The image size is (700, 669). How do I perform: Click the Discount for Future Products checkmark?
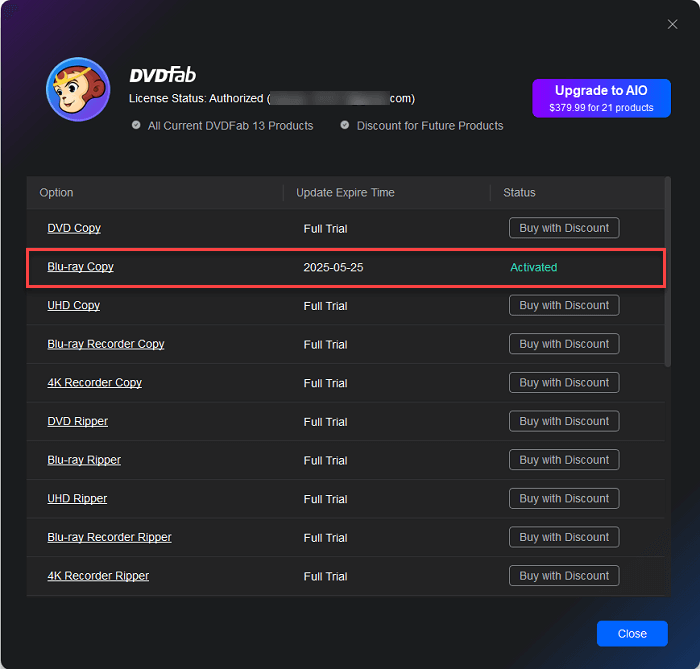pos(345,126)
